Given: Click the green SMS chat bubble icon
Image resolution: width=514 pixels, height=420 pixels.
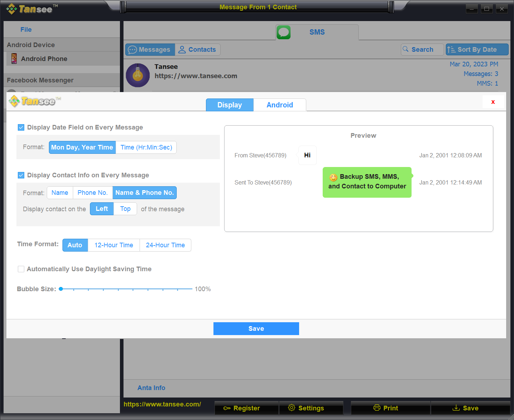Looking at the screenshot, I should point(283,32).
